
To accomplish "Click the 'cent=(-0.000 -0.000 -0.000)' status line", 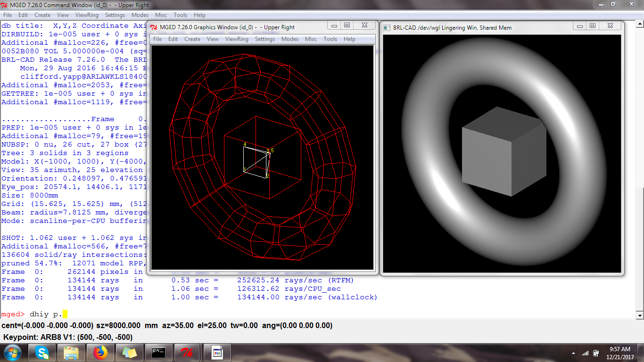I will [167, 326].
